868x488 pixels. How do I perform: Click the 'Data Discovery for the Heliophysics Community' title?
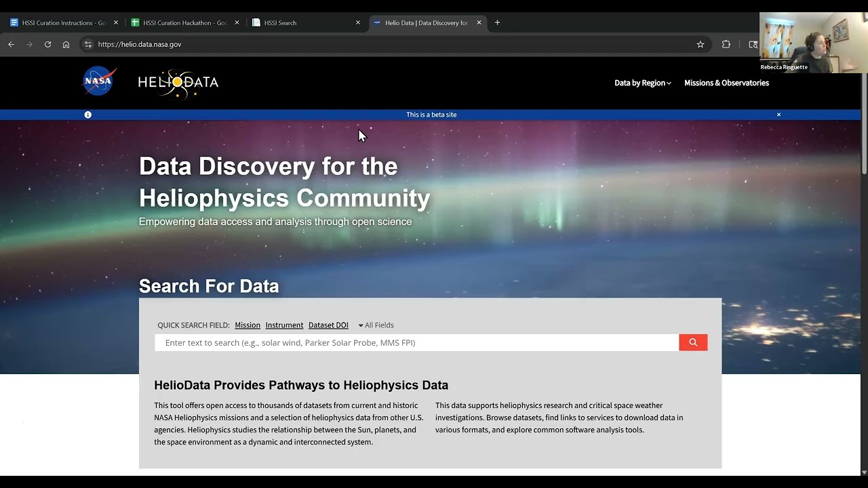coord(285,182)
